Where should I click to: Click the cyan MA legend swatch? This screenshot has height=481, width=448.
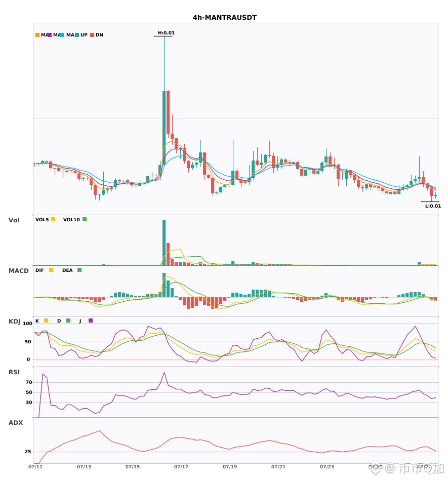click(62, 35)
